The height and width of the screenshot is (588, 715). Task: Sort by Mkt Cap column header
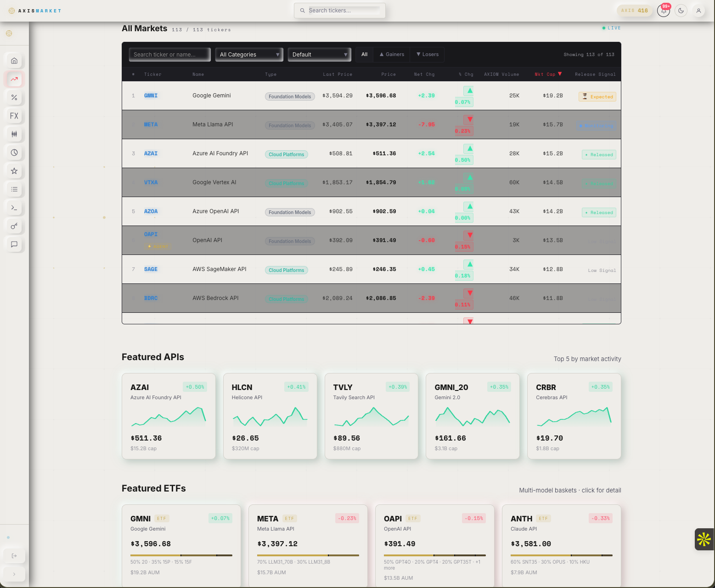(x=548, y=74)
